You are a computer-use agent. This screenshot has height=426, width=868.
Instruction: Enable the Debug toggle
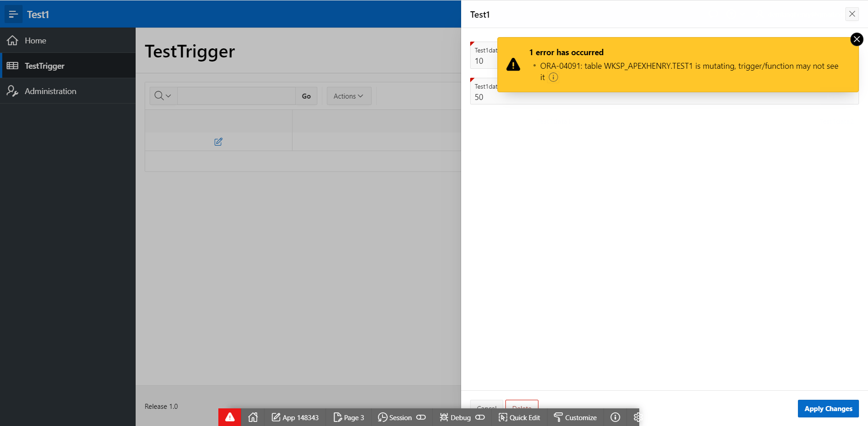click(x=480, y=417)
